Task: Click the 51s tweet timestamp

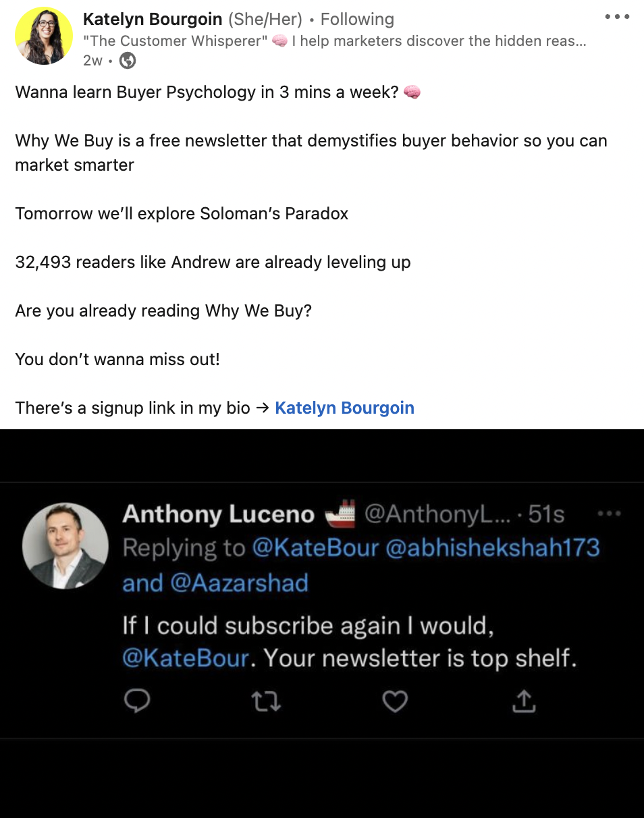Action: (x=546, y=515)
